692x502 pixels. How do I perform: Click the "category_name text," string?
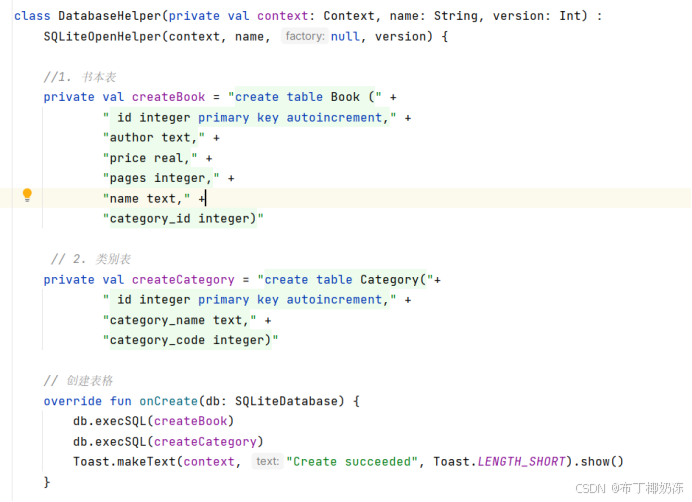[180, 320]
